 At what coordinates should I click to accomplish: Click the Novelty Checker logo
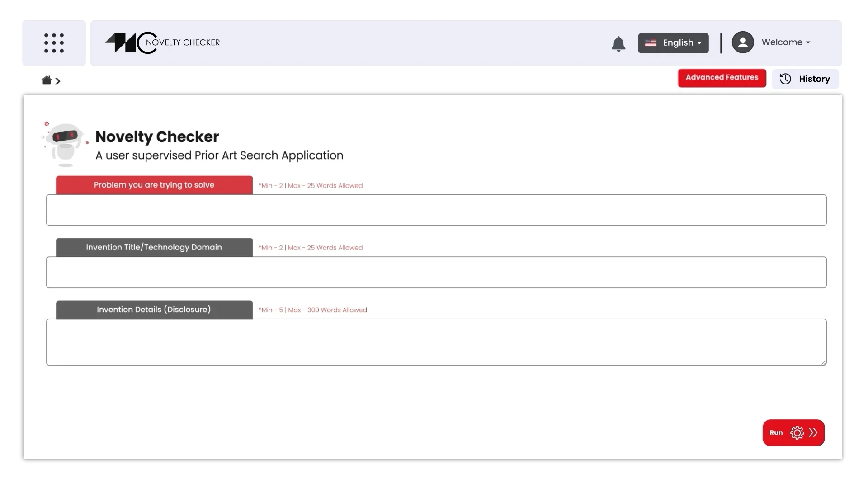162,42
